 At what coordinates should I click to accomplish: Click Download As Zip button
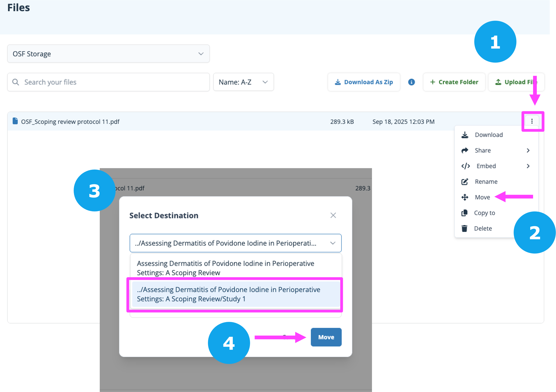point(364,82)
